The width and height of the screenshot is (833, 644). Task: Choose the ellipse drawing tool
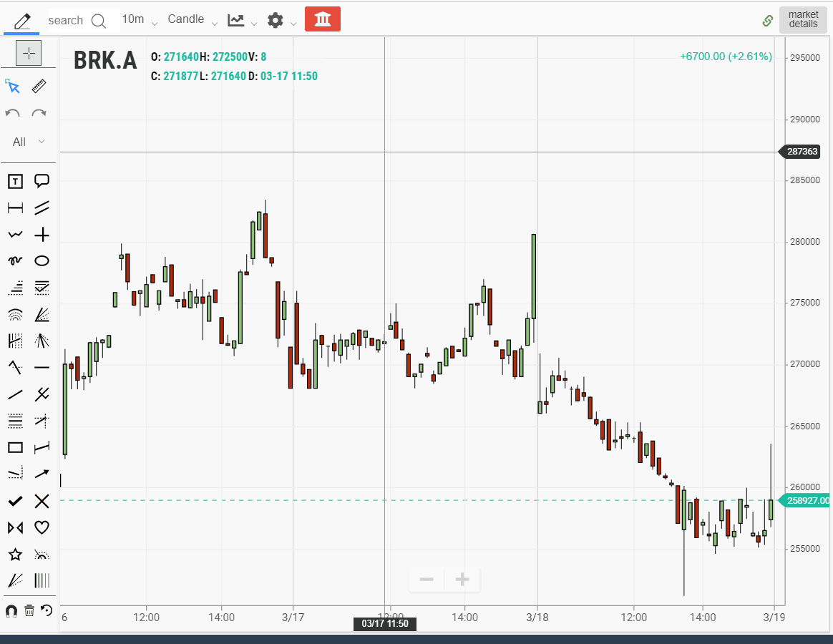click(42, 261)
